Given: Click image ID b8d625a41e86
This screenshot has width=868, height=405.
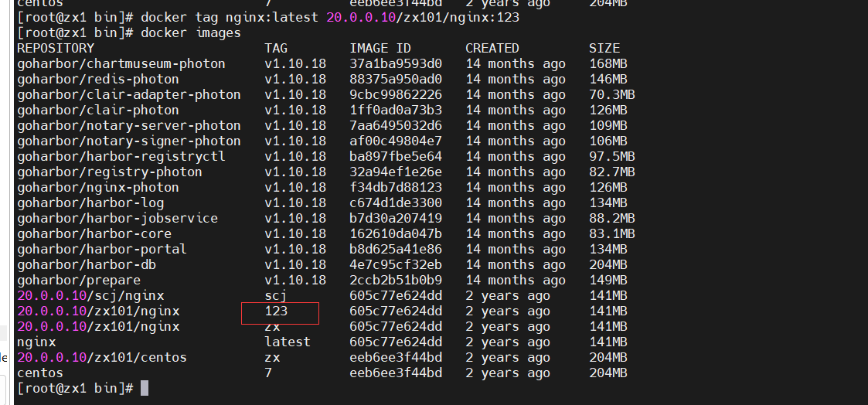Looking at the screenshot, I should pyautogui.click(x=396, y=250).
